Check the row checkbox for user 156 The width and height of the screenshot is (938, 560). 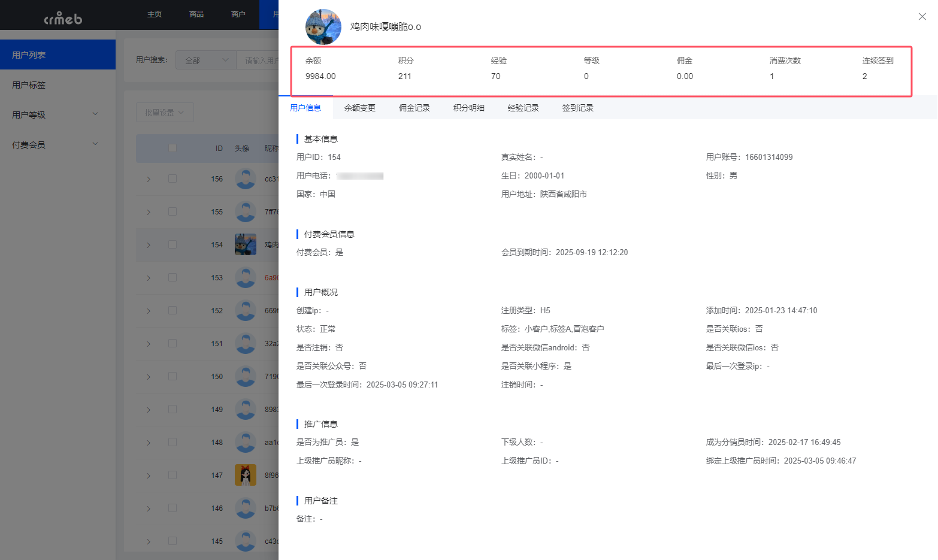point(173,178)
